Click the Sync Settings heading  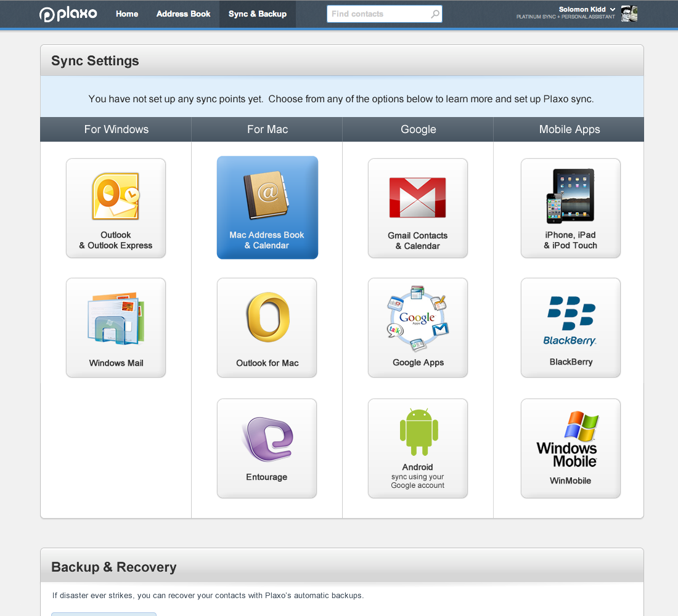point(95,60)
